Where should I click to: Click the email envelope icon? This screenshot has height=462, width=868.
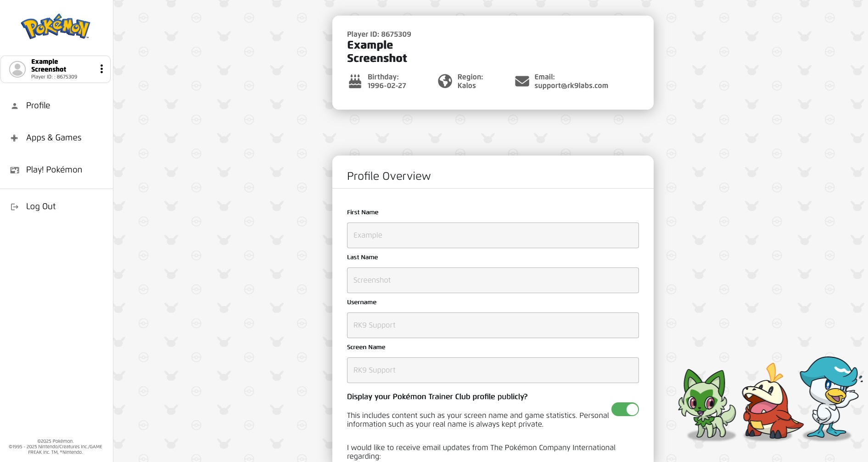(522, 81)
